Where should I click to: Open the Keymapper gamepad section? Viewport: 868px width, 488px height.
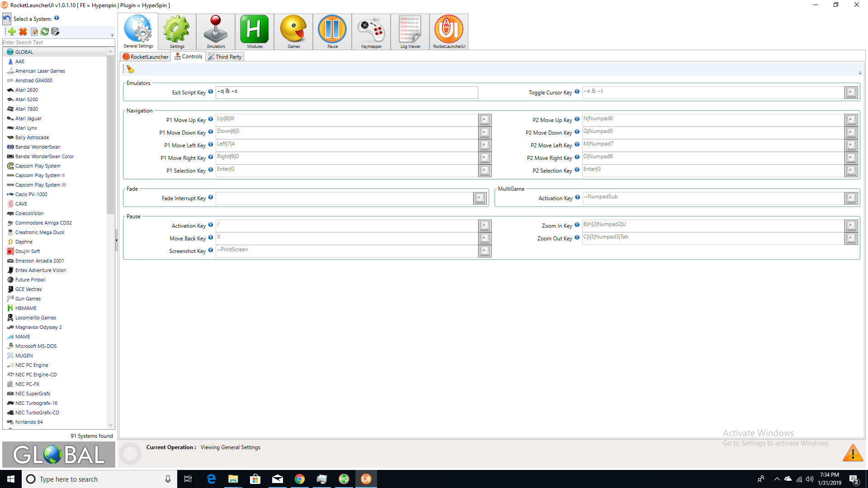[x=371, y=31]
